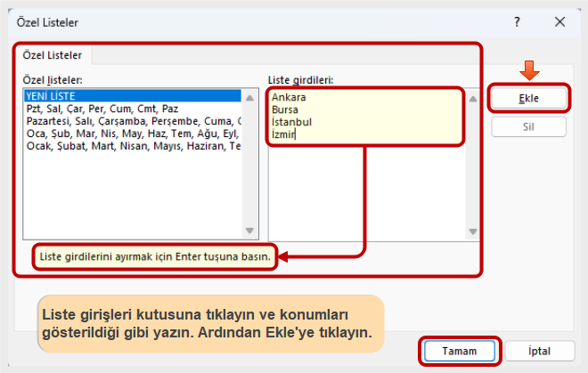Select the Pazartesi, Salı, Çarşamba list row

coord(133,121)
